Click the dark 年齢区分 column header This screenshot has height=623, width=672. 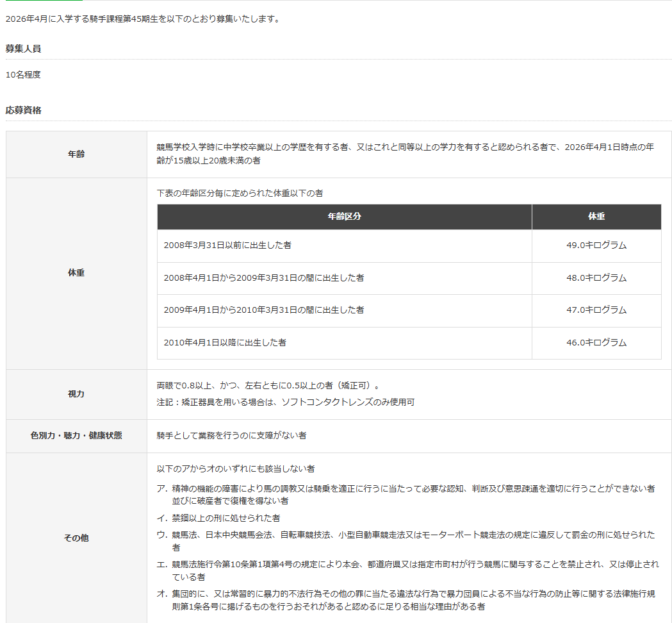tap(344, 217)
